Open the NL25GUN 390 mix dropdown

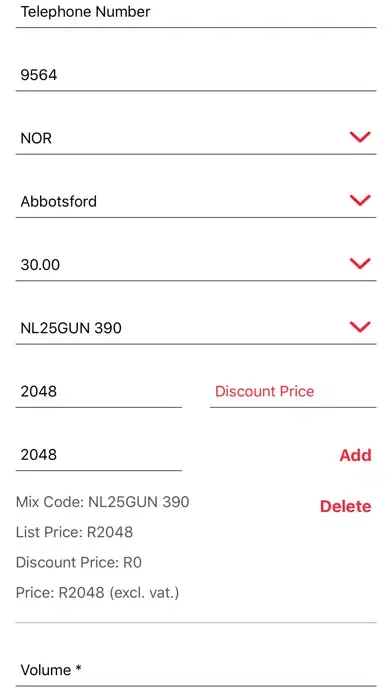(x=196, y=329)
